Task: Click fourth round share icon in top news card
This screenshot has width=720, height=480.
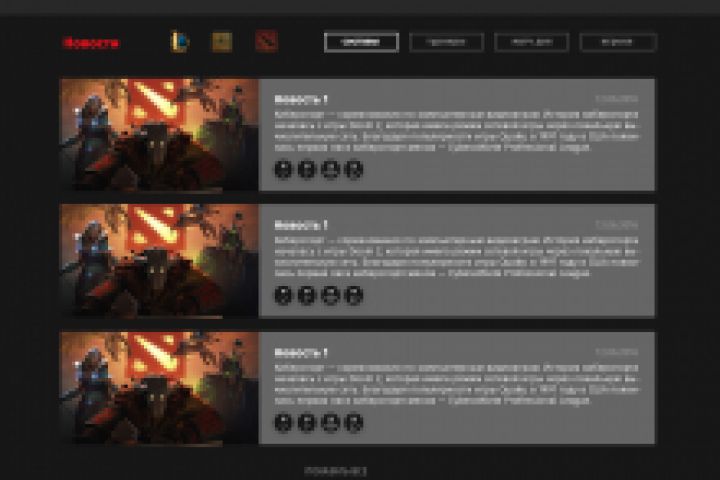Action: (354, 169)
